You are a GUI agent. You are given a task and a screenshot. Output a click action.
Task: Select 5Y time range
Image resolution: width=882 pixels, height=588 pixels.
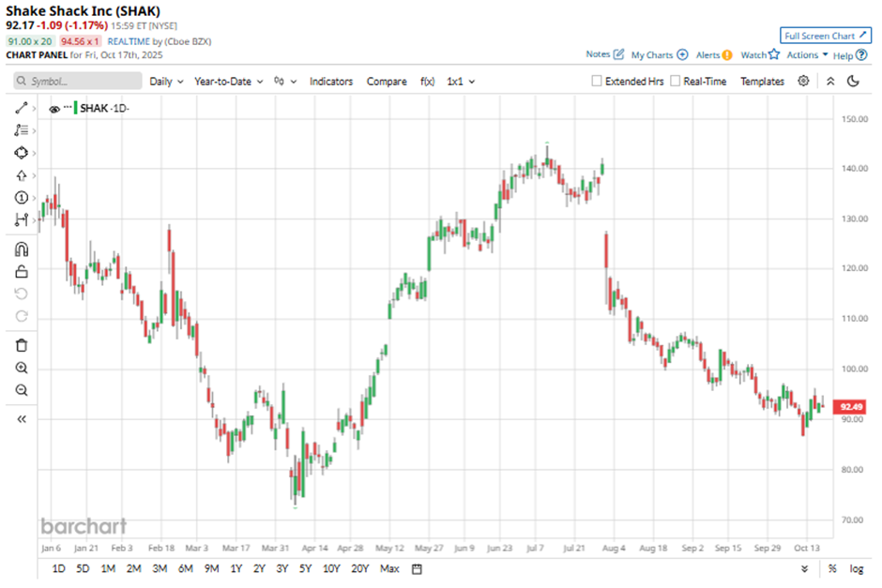coord(306,569)
